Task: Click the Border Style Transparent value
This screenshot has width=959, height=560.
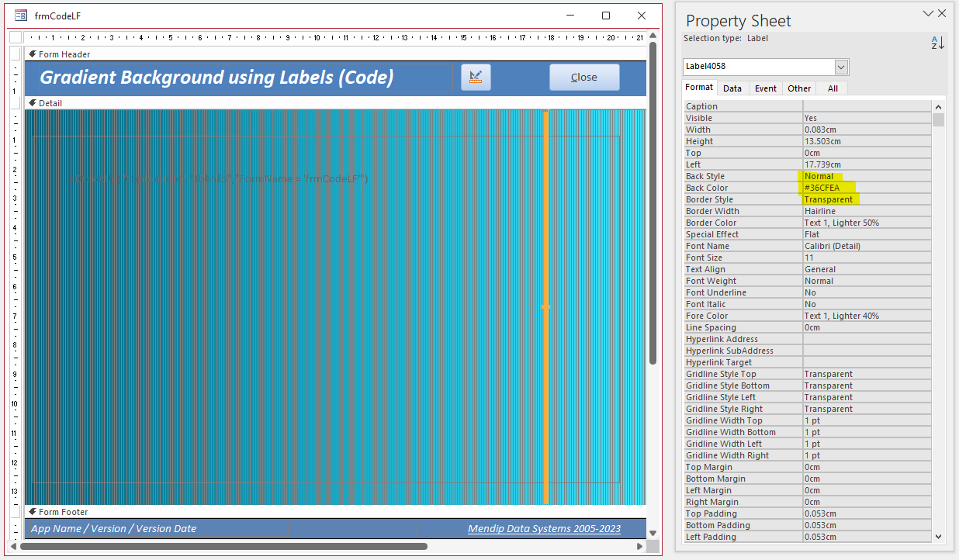Action: 867,199
